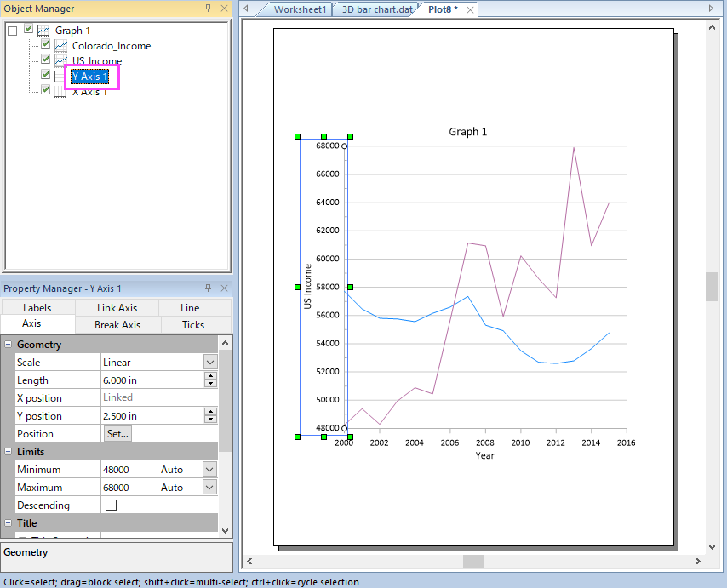This screenshot has height=588, width=727.
Task: Open the Break Axis property tab
Action: (x=117, y=325)
